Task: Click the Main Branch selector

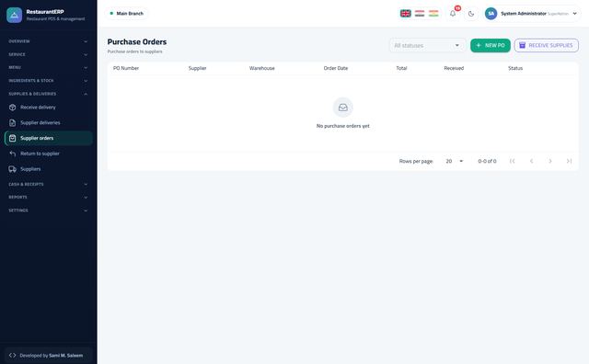Action: (x=127, y=14)
